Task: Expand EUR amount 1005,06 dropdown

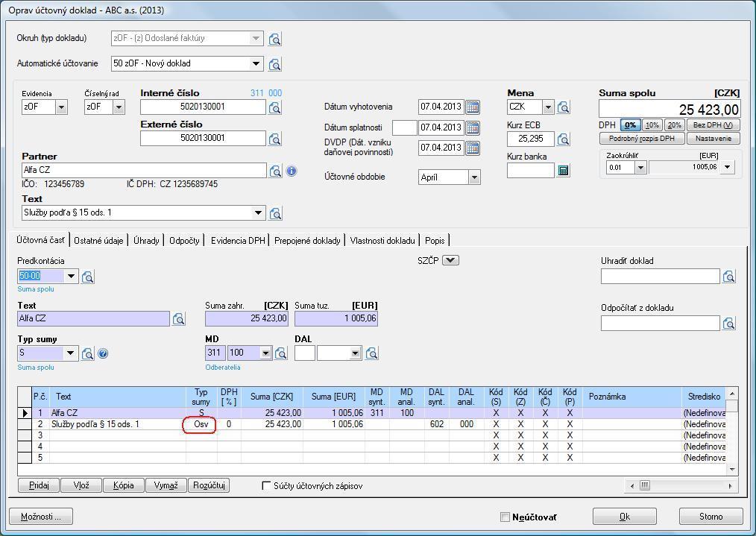Action: 728,167
